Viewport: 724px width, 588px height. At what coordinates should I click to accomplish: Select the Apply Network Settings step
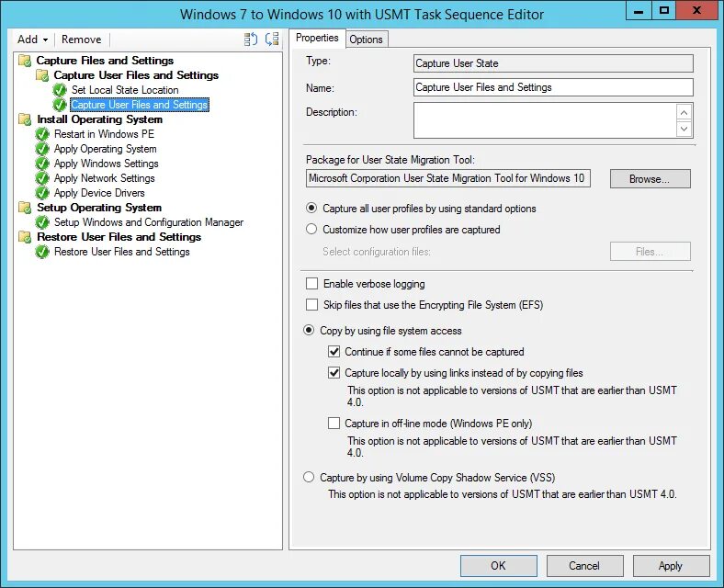click(x=105, y=178)
